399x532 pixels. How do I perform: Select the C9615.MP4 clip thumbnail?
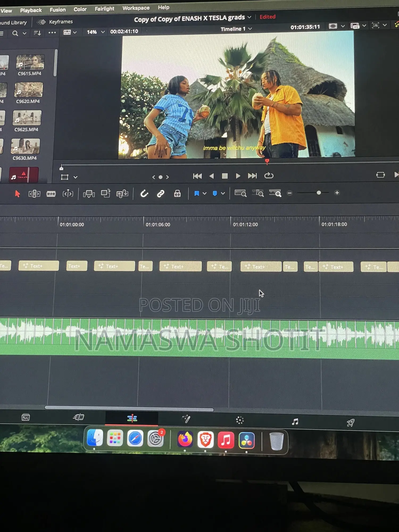pos(30,62)
